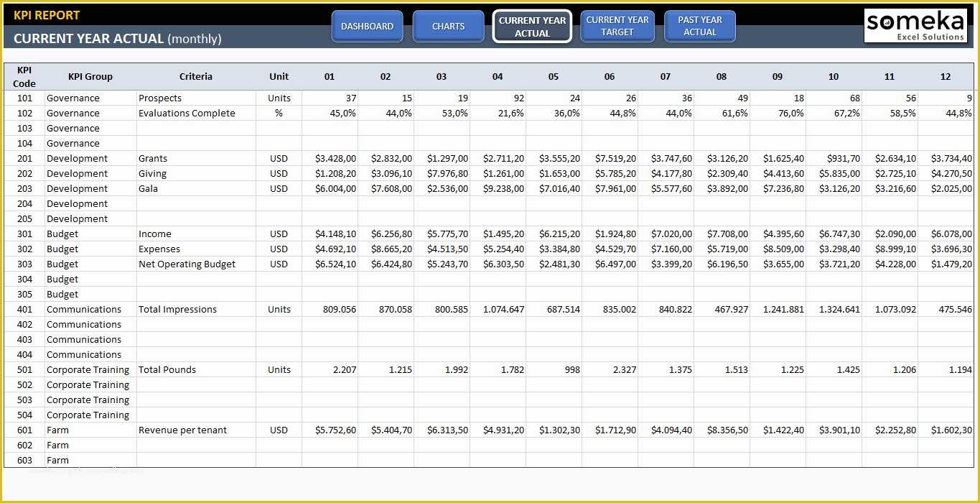980x503 pixels.
Task: Click Total Impressions value 1.324.641
Action: click(x=834, y=309)
